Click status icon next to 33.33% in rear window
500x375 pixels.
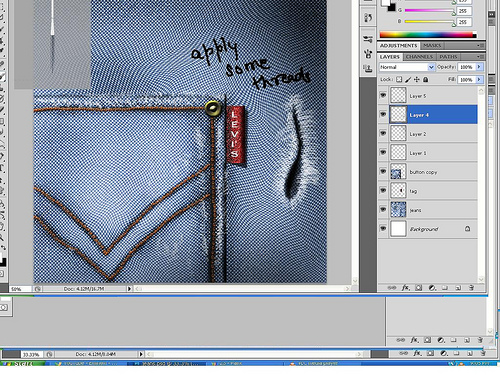49,354
